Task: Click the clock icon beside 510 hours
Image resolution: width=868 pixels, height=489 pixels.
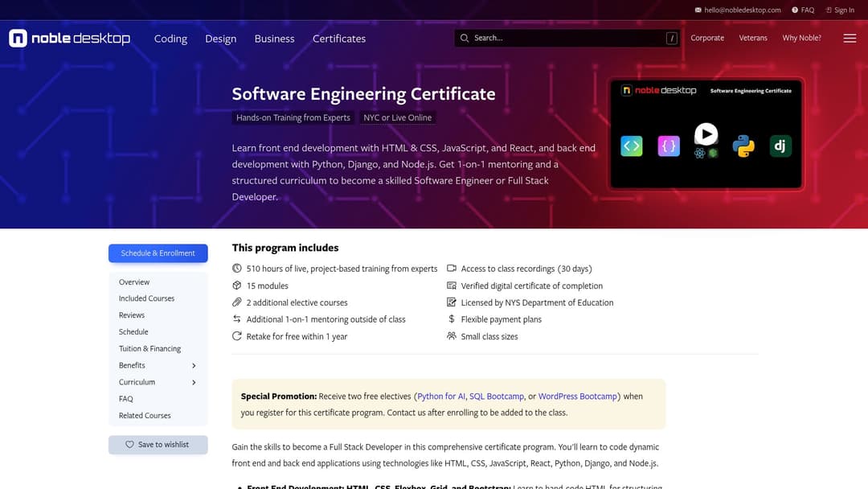Action: [237, 269]
